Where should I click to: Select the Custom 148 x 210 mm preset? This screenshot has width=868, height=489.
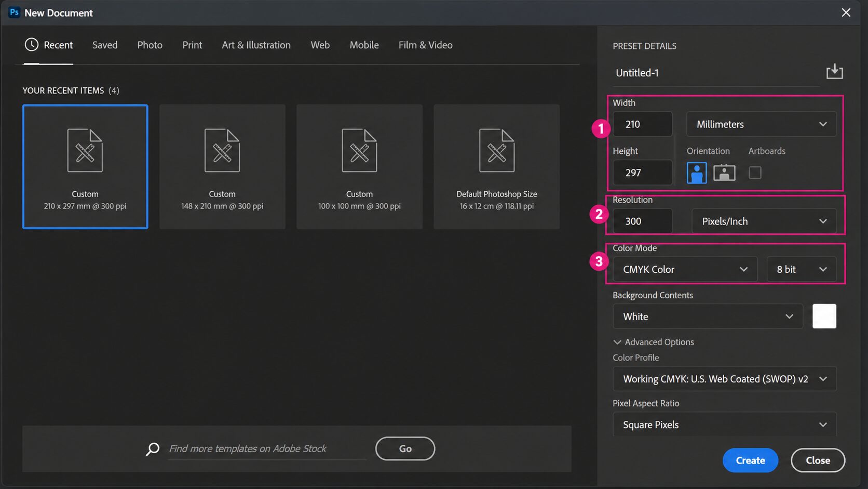222,167
